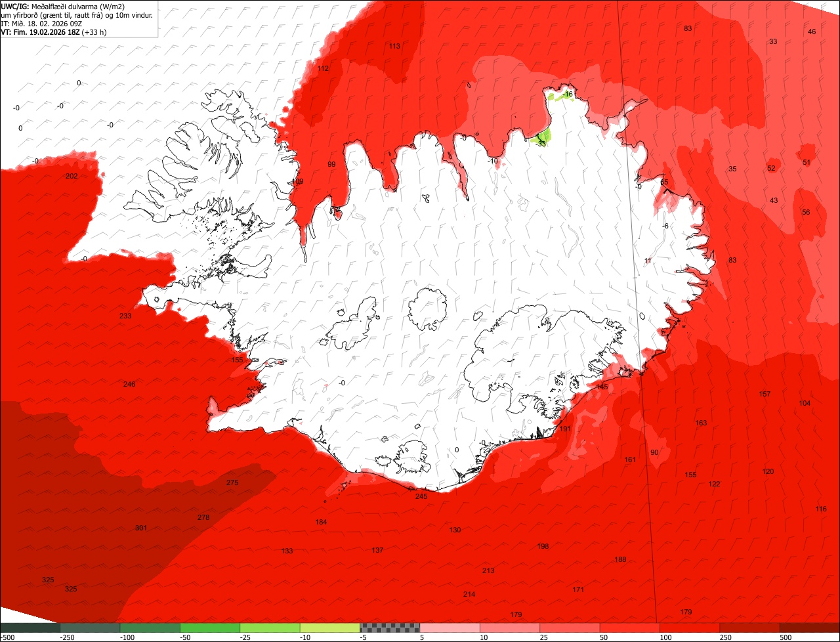This screenshot has height=642, width=840.
Task: Select the 'IT: Mið. 18. 02. 2026 09Z' line
Action: click(x=41, y=23)
